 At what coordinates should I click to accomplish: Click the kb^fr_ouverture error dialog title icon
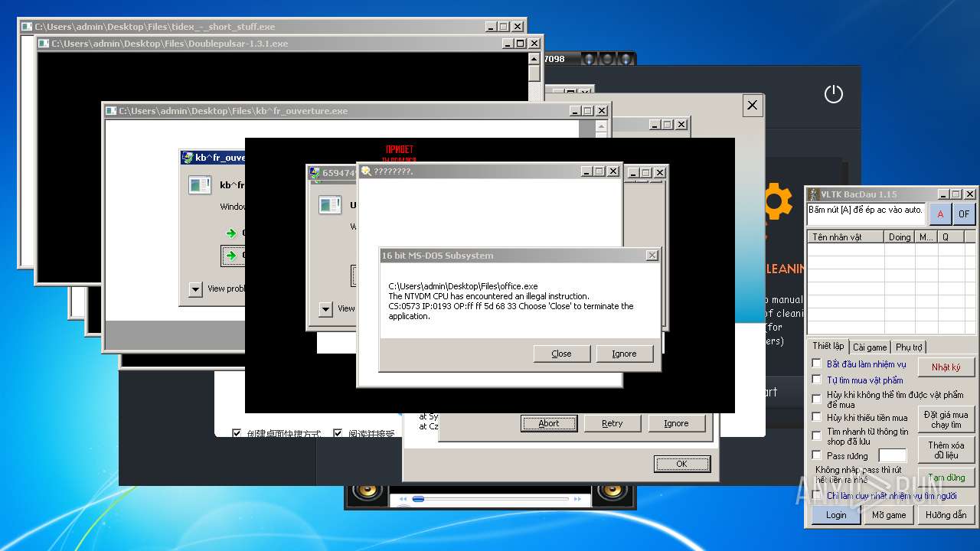[188, 158]
